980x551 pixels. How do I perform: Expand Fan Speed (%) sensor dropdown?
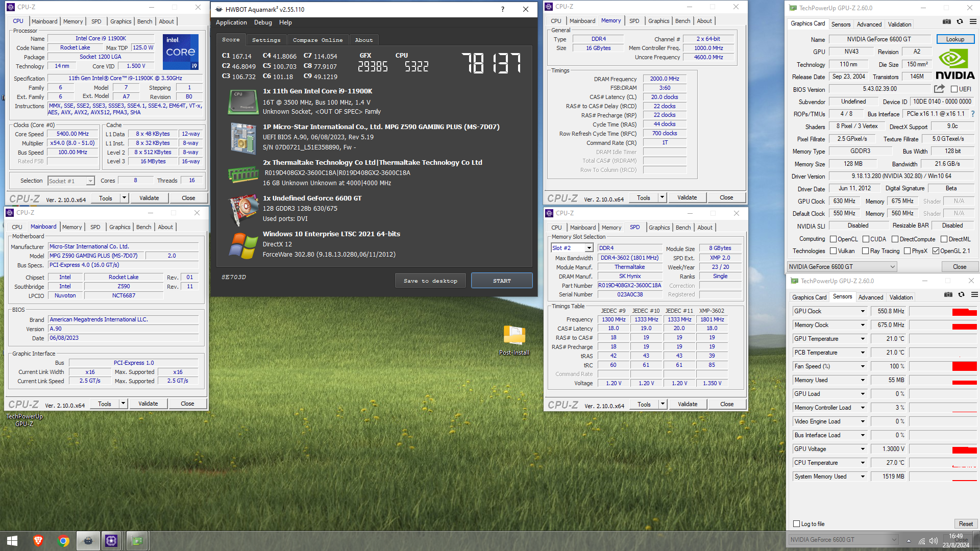(863, 366)
